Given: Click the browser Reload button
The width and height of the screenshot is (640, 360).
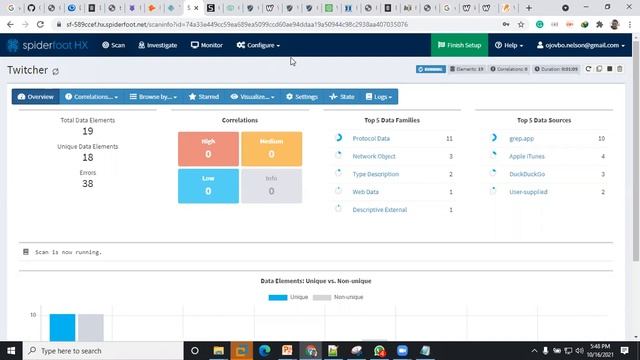Looking at the screenshot, I should (40, 24).
